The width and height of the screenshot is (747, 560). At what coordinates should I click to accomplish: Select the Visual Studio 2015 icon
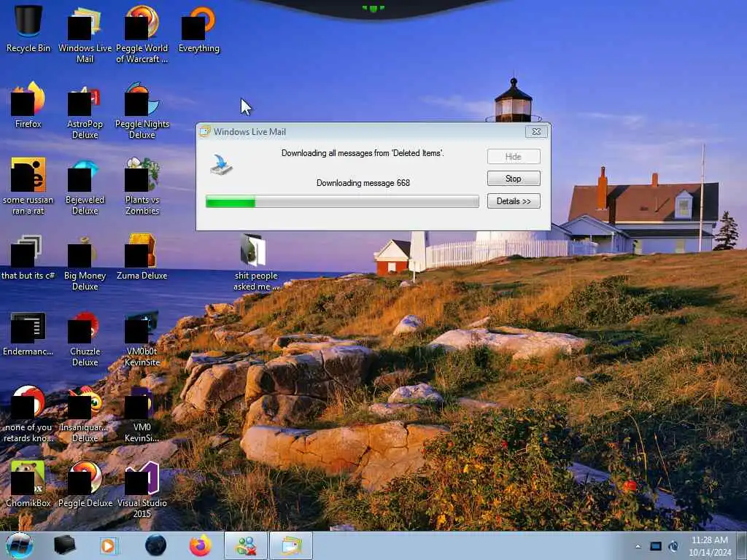click(142, 489)
